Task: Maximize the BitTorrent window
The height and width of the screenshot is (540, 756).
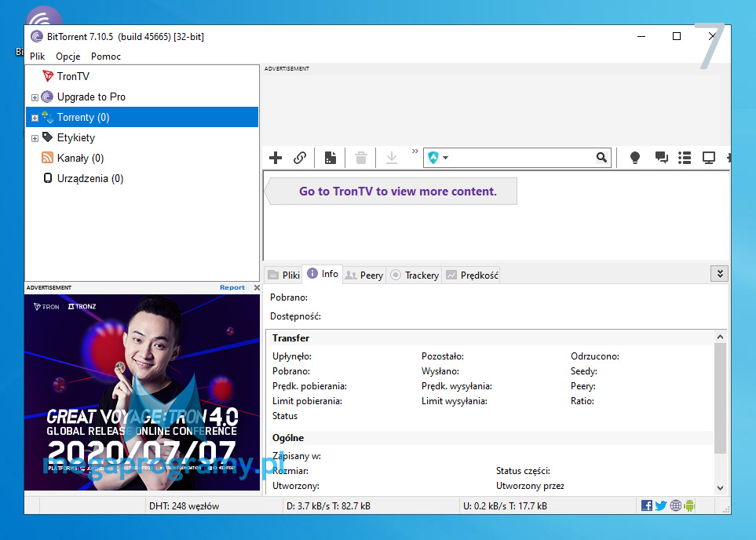Action: pyautogui.click(x=677, y=36)
